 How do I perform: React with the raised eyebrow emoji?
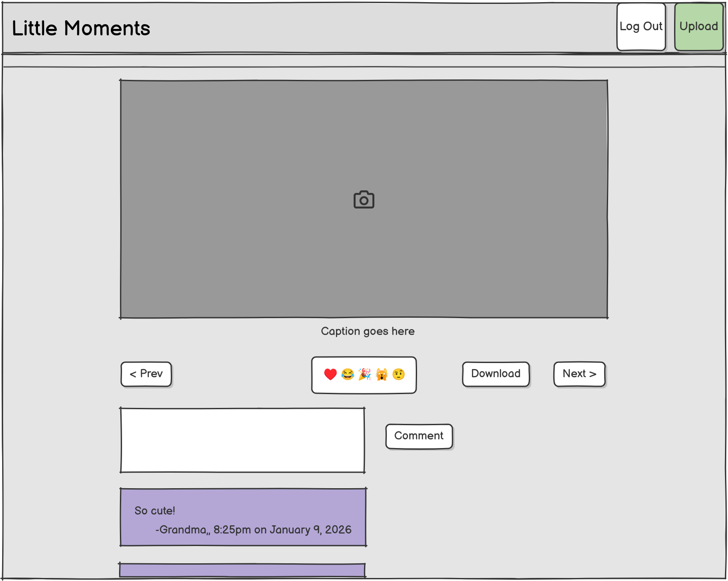pyautogui.click(x=399, y=374)
